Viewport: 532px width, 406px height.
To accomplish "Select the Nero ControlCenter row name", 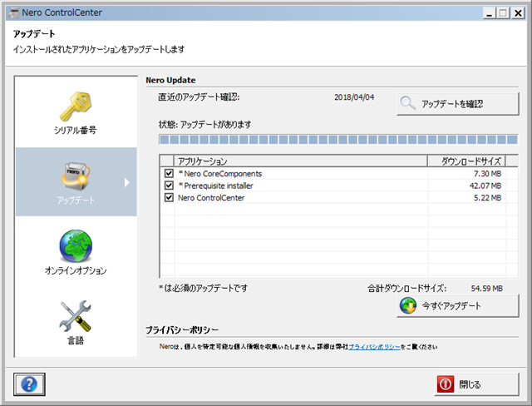I will point(211,197).
